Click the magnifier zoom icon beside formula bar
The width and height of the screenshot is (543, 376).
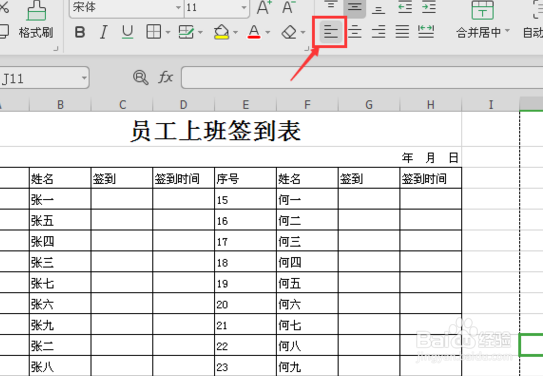pyautogui.click(x=141, y=78)
